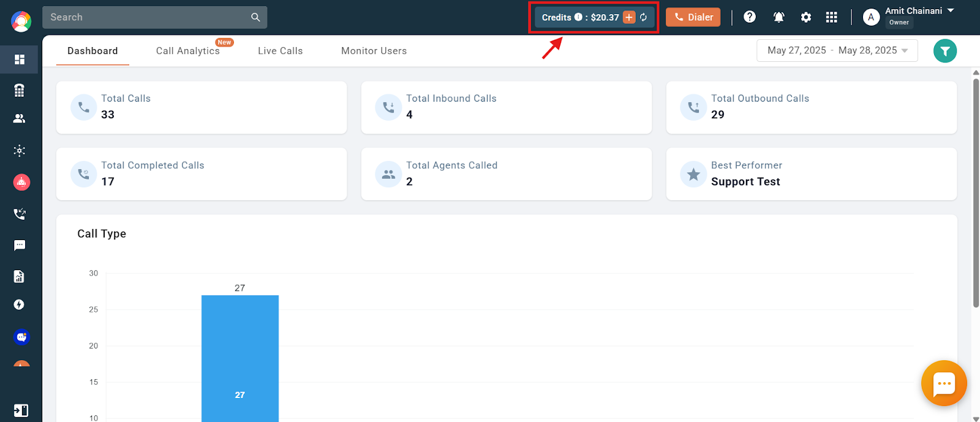Click the Total Calls value 33
The width and height of the screenshot is (980, 422).
[x=108, y=115]
